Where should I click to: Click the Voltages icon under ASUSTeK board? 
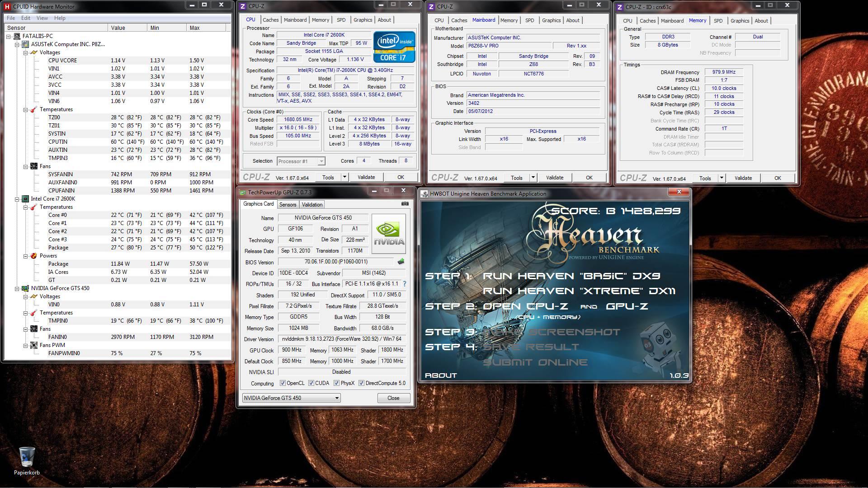[33, 52]
